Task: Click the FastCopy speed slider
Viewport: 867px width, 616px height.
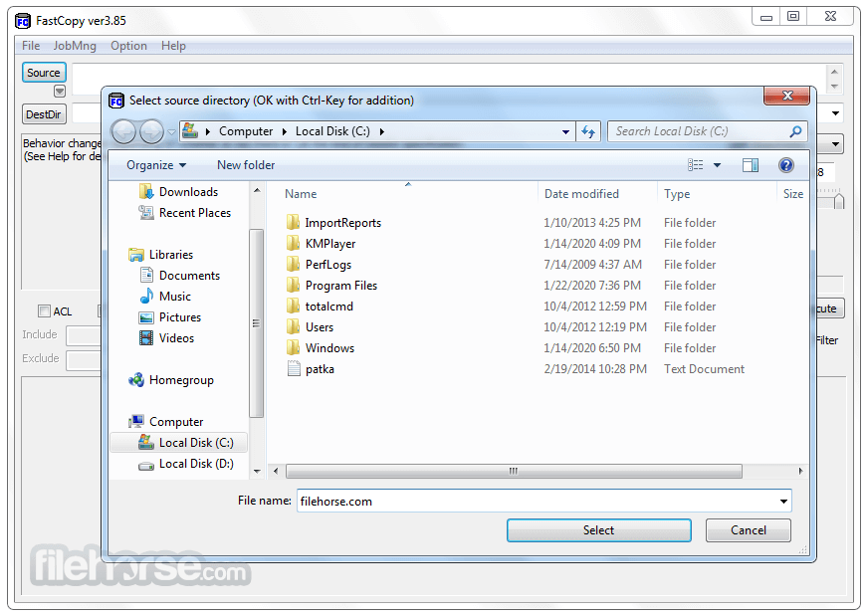Action: coord(839,199)
